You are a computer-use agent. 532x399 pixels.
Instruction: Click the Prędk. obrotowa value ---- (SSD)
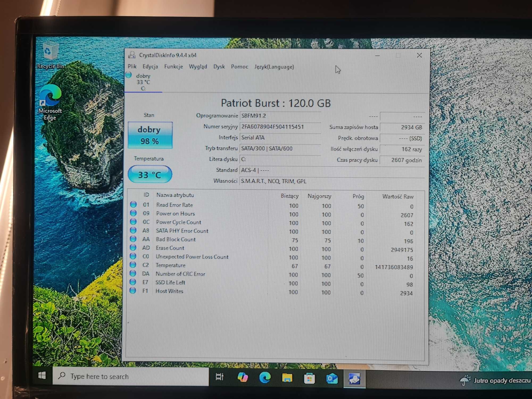point(402,138)
